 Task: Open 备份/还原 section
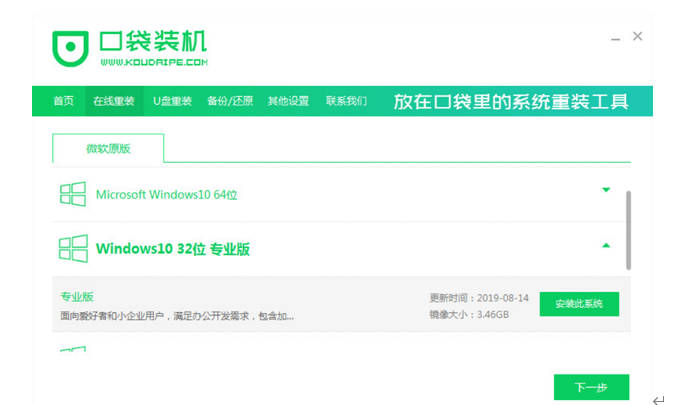click(x=230, y=101)
